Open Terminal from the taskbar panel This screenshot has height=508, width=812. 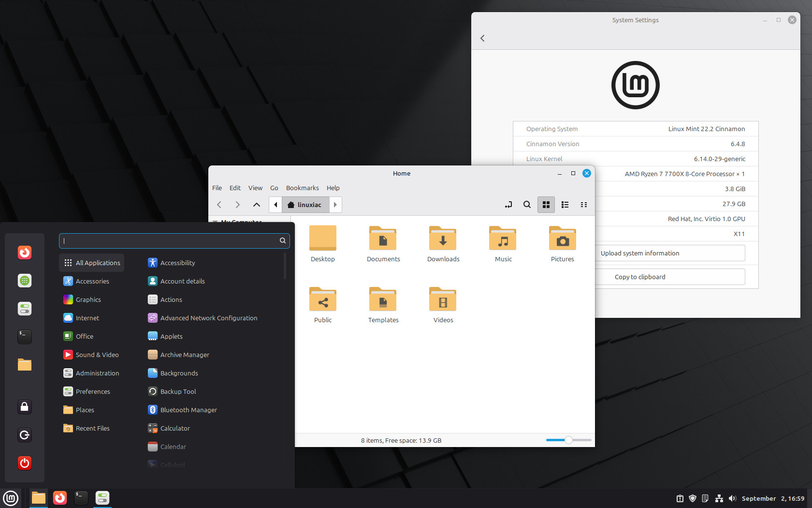pyautogui.click(x=81, y=498)
